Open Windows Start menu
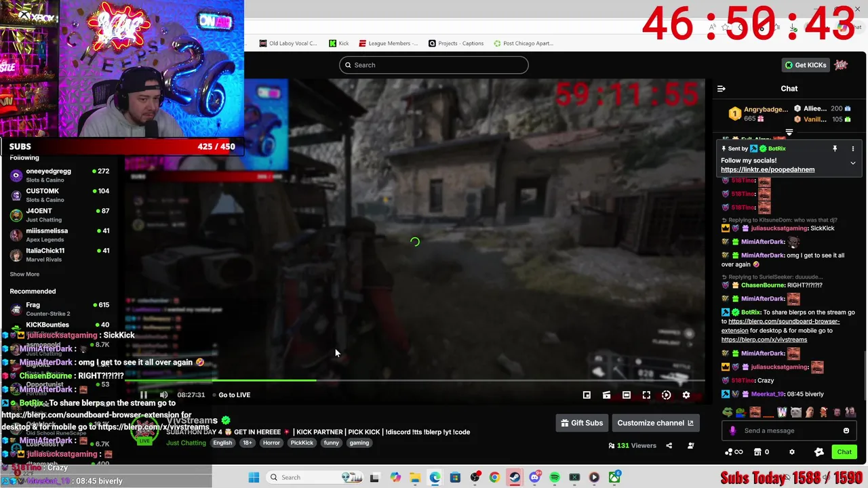Screen dimensions: 868x488 click(x=254, y=478)
